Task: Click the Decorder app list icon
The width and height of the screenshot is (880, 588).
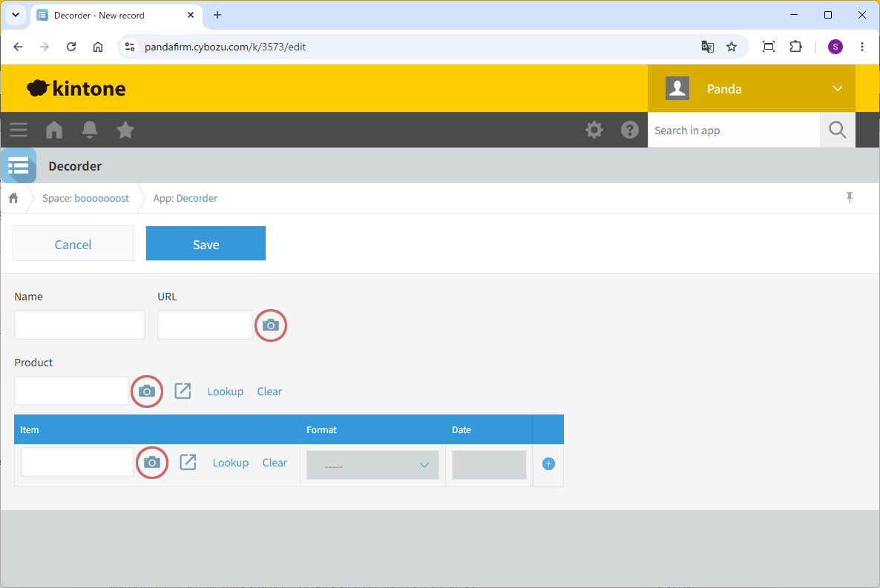Action: tap(19, 165)
